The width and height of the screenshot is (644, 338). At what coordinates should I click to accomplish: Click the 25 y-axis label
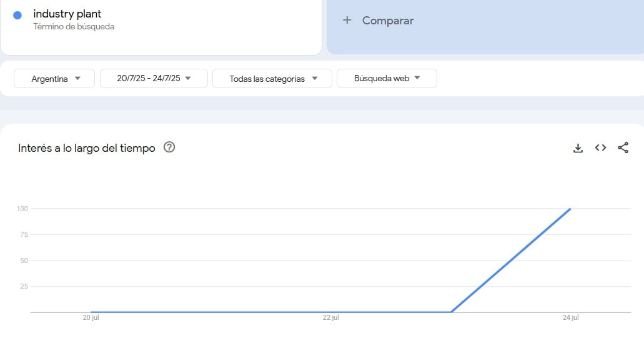point(24,286)
